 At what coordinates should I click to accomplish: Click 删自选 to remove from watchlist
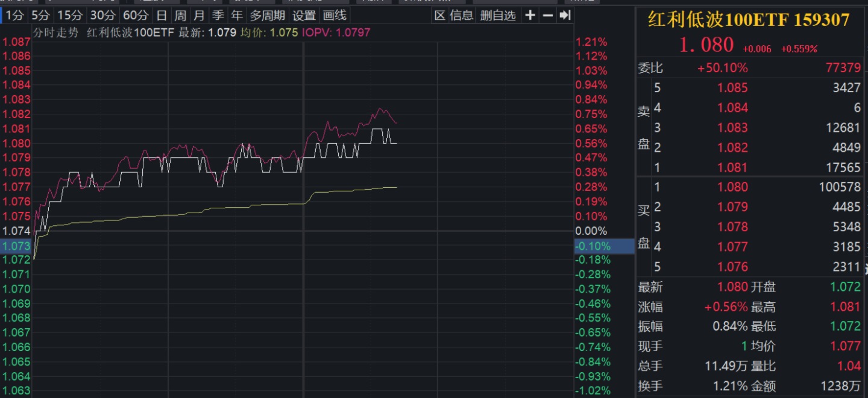coord(498,16)
